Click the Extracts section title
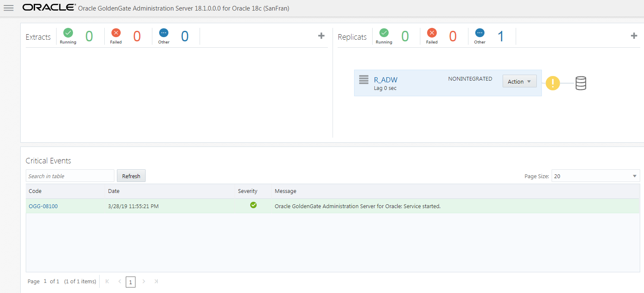 coord(38,37)
